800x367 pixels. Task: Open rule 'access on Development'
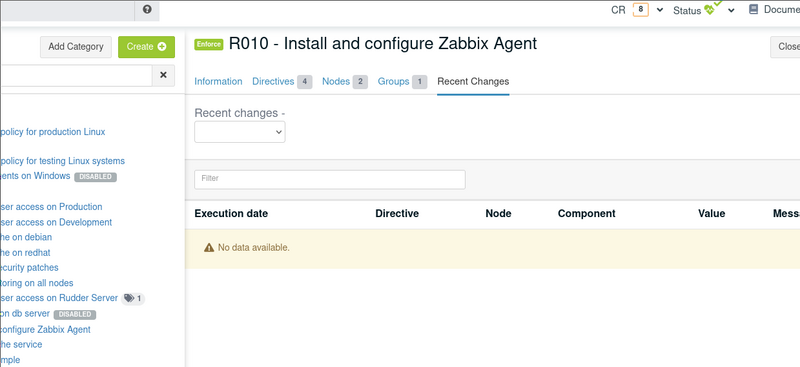[x=56, y=222]
